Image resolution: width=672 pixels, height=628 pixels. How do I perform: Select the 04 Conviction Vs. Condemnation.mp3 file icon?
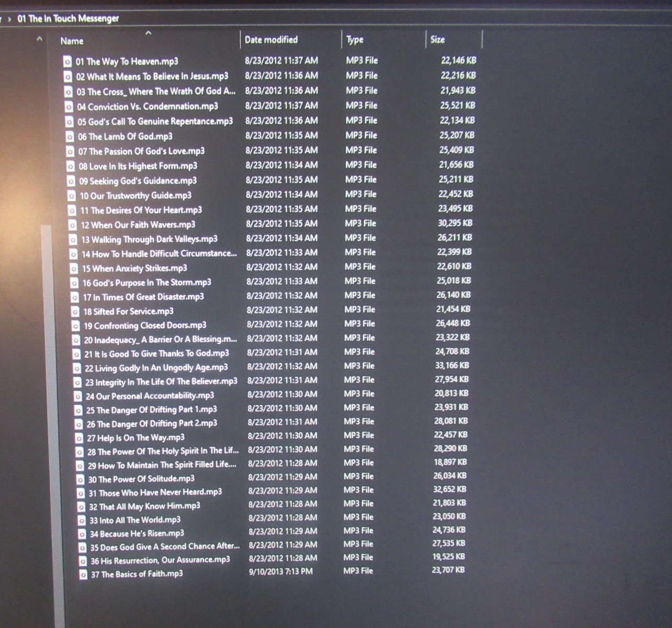tap(69, 107)
